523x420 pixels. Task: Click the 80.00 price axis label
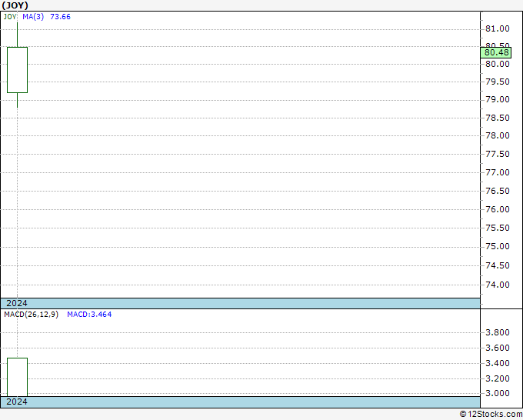click(498, 64)
